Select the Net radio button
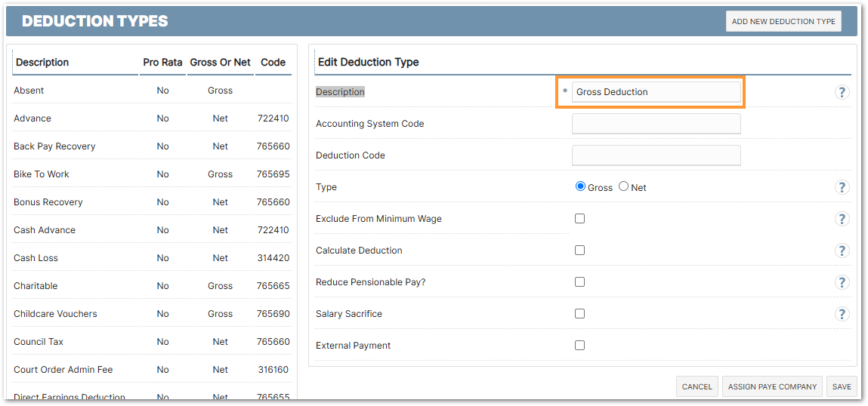 [x=623, y=186]
